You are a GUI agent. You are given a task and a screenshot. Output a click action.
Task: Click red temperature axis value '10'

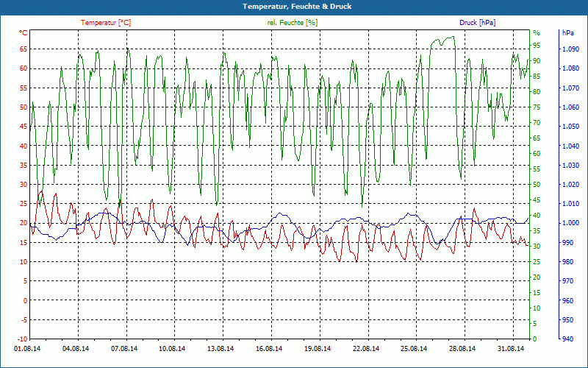pos(24,262)
